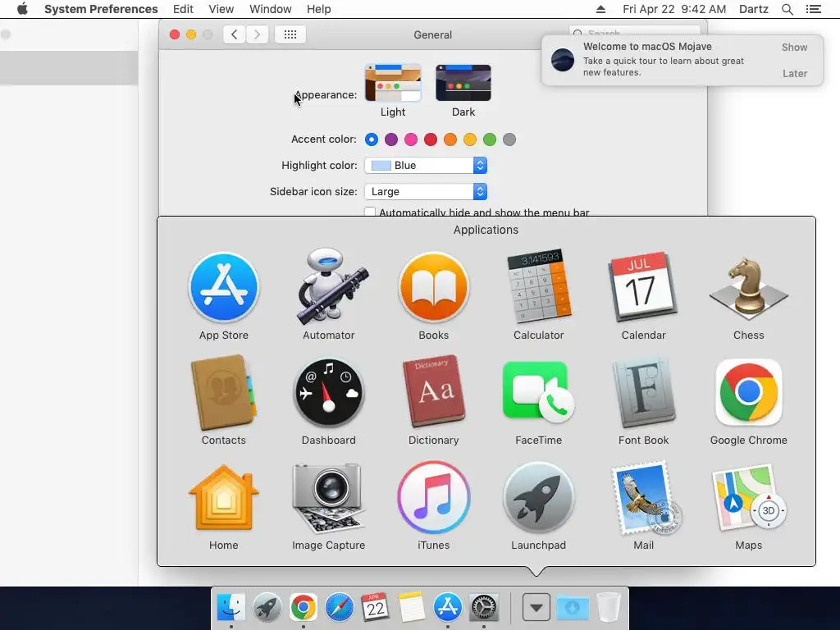
Task: Open the Books app icon
Action: tap(433, 287)
